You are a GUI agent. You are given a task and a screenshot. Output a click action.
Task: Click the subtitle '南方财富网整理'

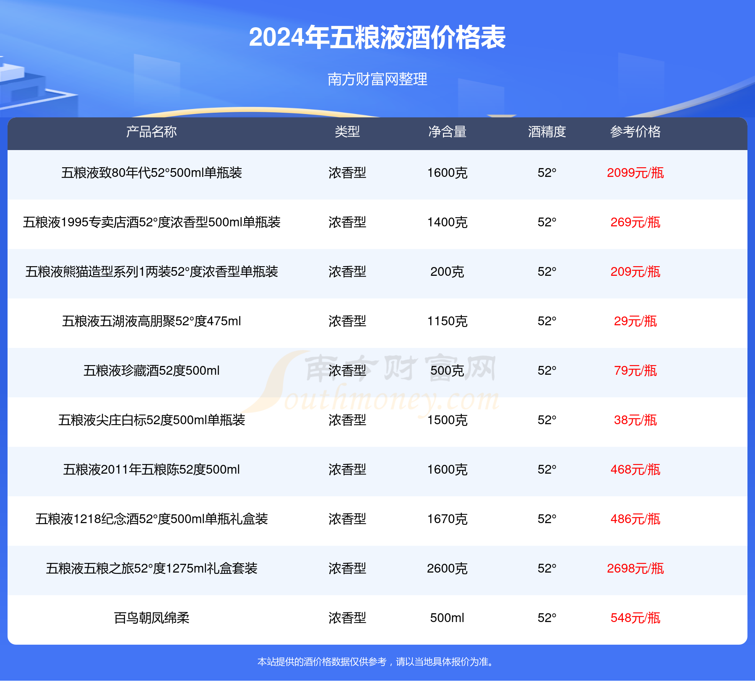(377, 79)
